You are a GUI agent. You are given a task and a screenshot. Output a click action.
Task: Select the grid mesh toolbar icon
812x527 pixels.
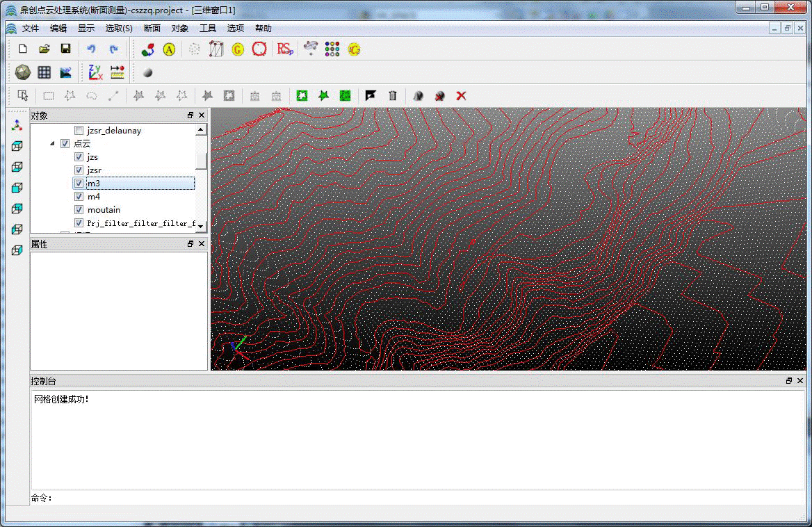click(x=44, y=72)
